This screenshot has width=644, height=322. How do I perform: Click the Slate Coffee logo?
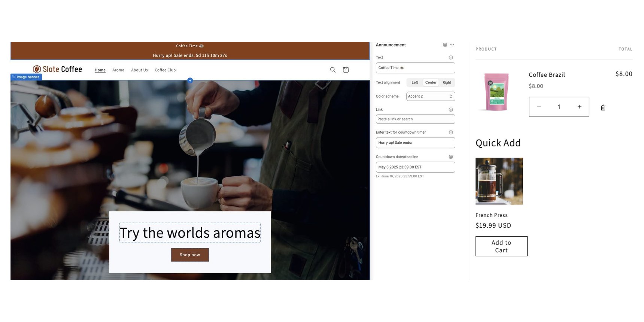[x=57, y=69]
